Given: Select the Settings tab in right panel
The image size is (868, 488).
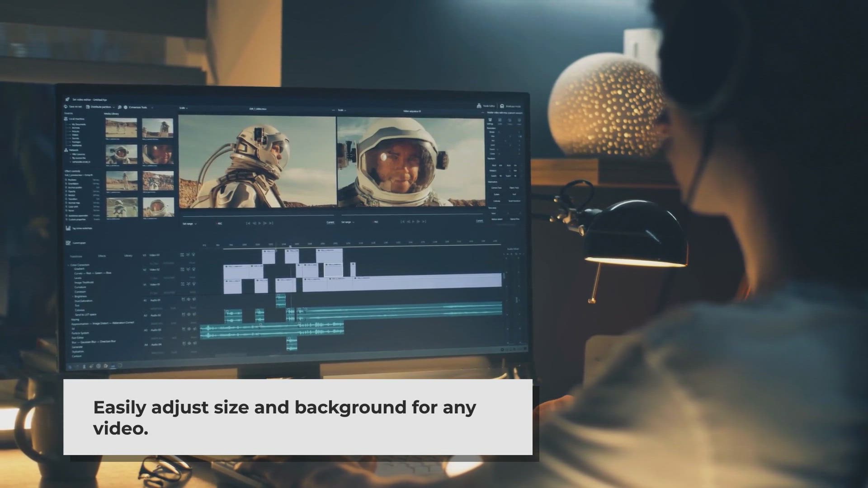Looking at the screenshot, I should point(490,121).
